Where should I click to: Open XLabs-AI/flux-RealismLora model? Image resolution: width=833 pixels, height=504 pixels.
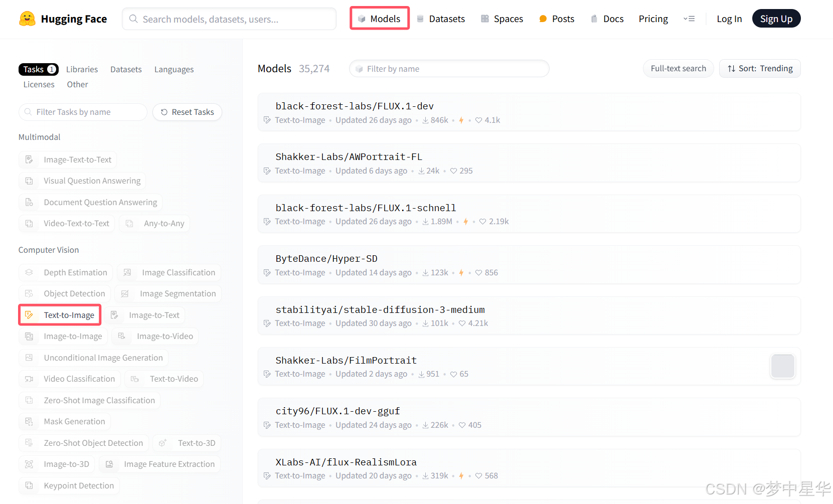pyautogui.click(x=529, y=468)
